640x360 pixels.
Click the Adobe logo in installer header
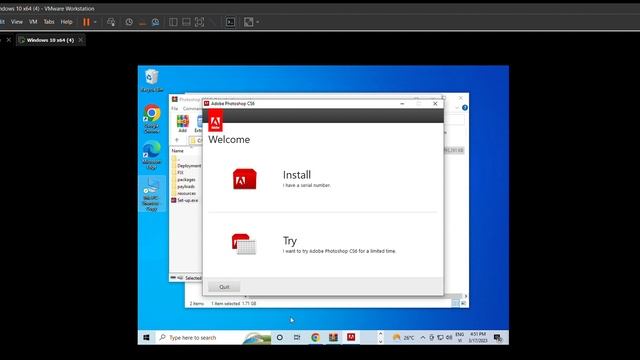coord(216,120)
